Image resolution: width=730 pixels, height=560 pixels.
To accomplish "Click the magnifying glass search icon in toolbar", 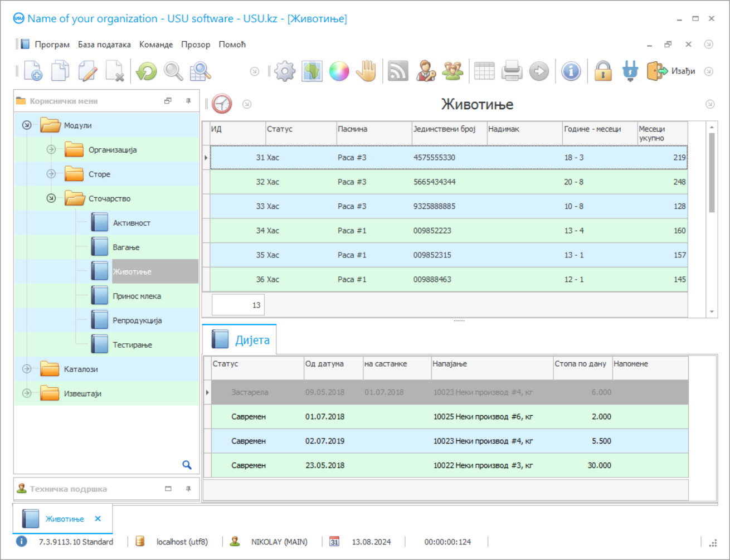I will coord(173,71).
